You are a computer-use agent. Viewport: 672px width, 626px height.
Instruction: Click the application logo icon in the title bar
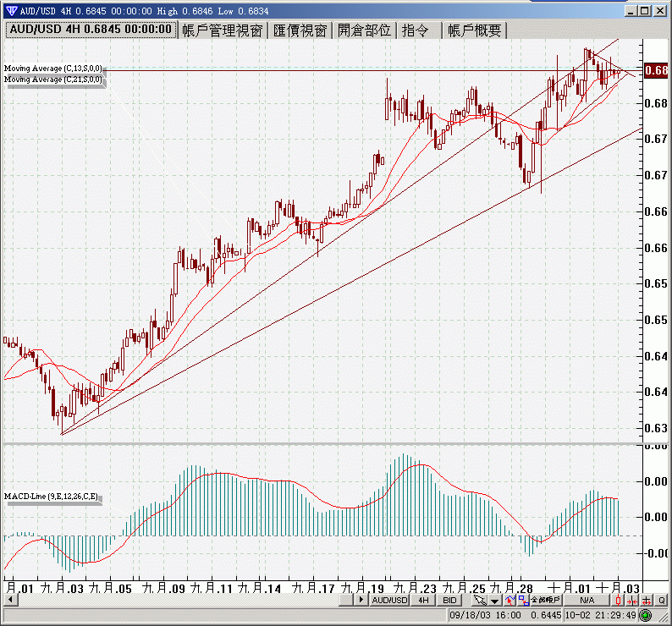(x=12, y=11)
